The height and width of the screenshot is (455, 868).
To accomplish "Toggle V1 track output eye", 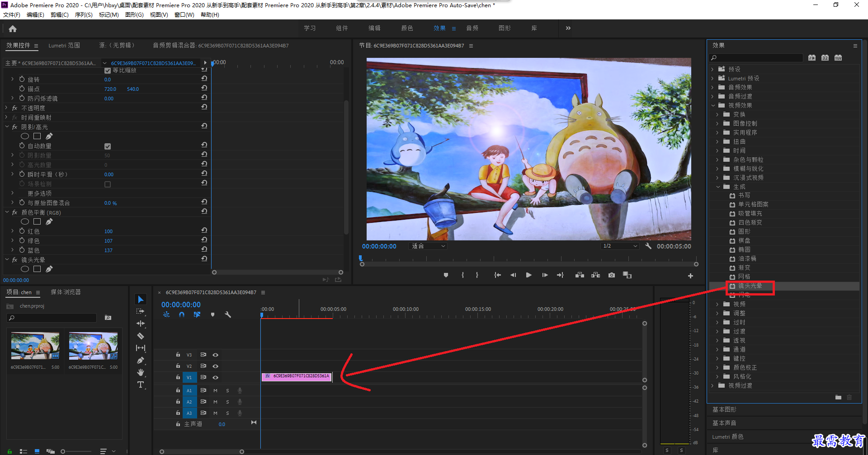I will 216,377.
